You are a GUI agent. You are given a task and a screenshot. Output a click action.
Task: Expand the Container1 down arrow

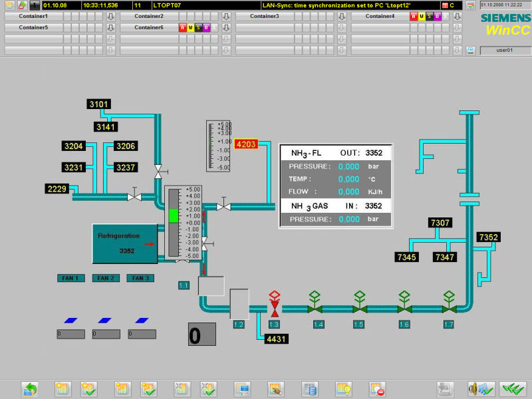click(x=111, y=16)
